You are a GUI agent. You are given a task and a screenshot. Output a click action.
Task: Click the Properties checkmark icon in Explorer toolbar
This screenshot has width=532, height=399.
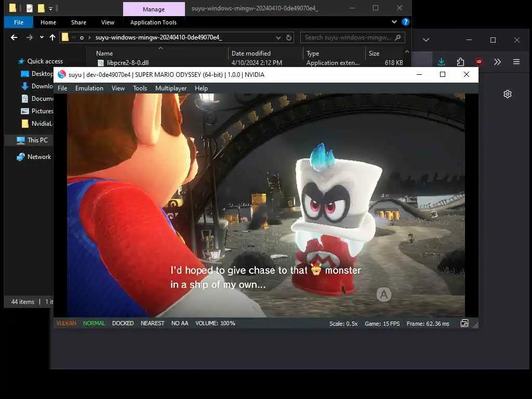[30, 8]
